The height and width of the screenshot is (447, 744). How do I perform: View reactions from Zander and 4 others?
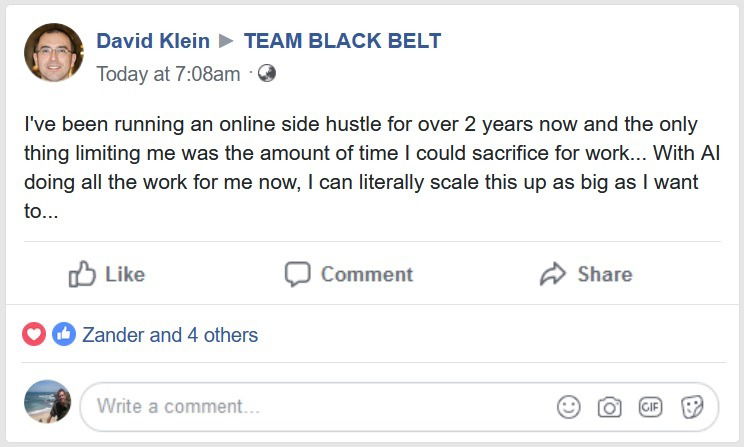170,335
